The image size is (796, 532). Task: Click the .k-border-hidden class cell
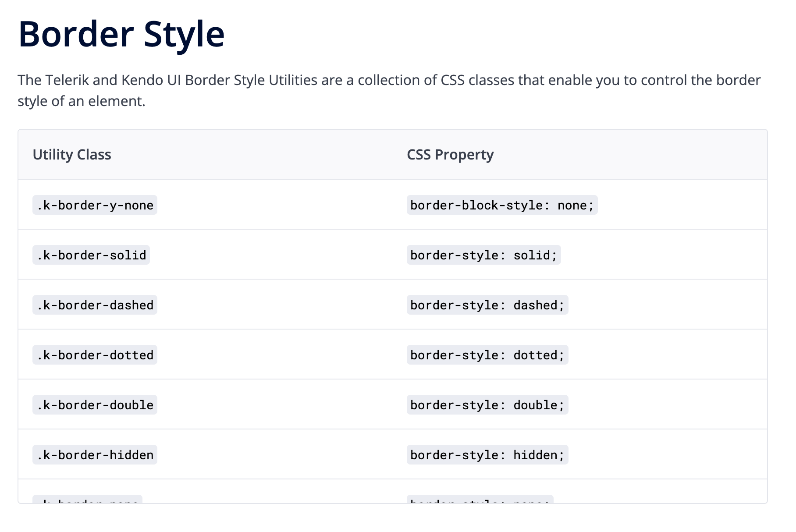(x=95, y=455)
